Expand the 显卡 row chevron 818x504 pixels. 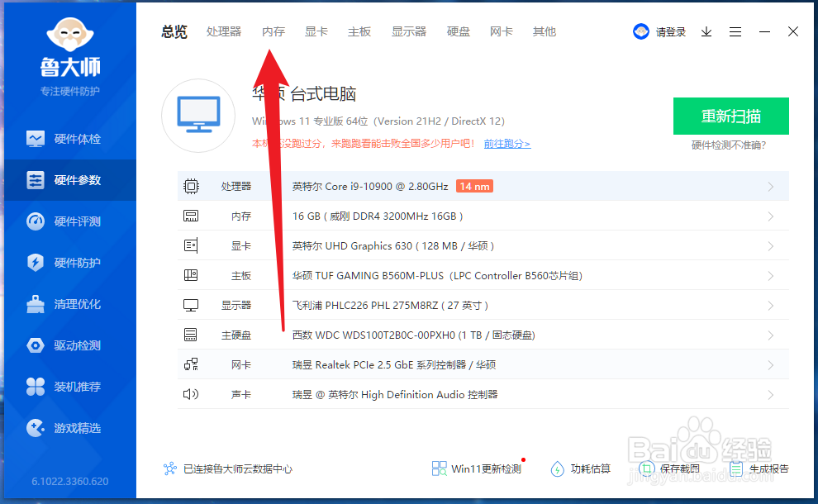(771, 246)
